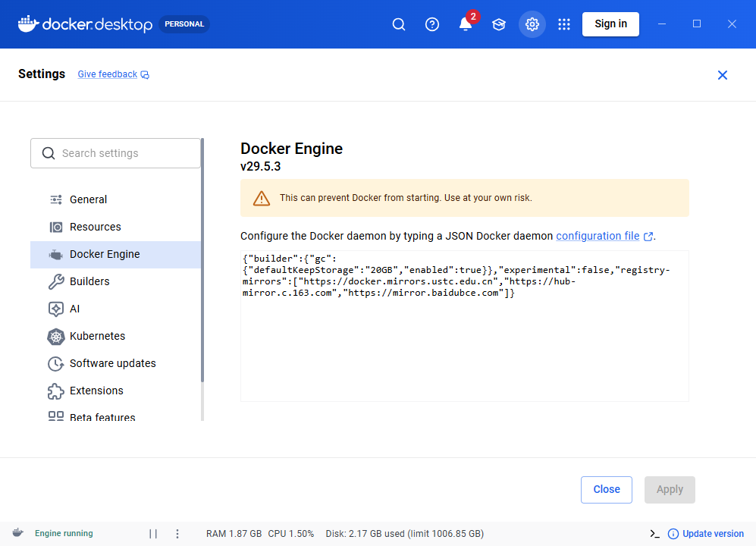The width and height of the screenshot is (756, 546).
Task: Click the Disk usage status text
Action: click(x=404, y=533)
